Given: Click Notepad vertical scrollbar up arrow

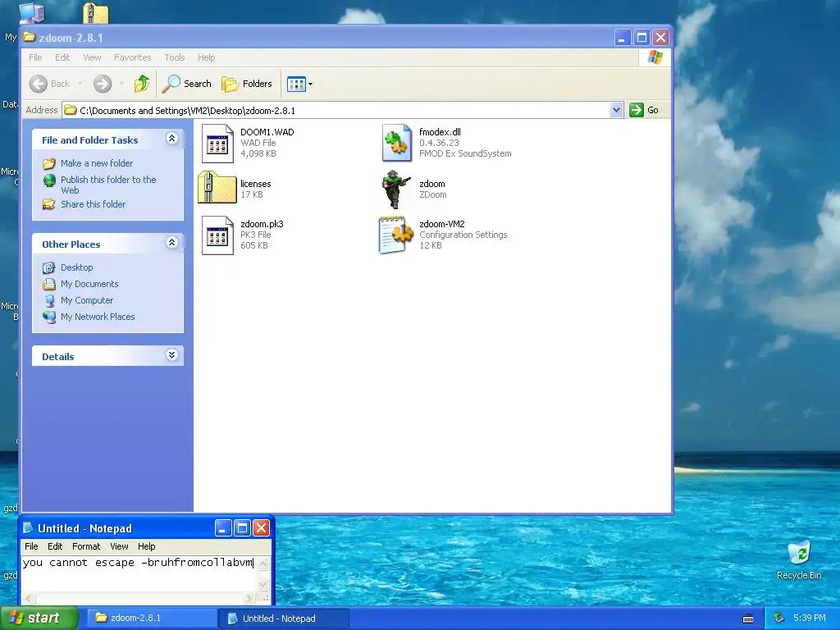Looking at the screenshot, I should pos(263,563).
